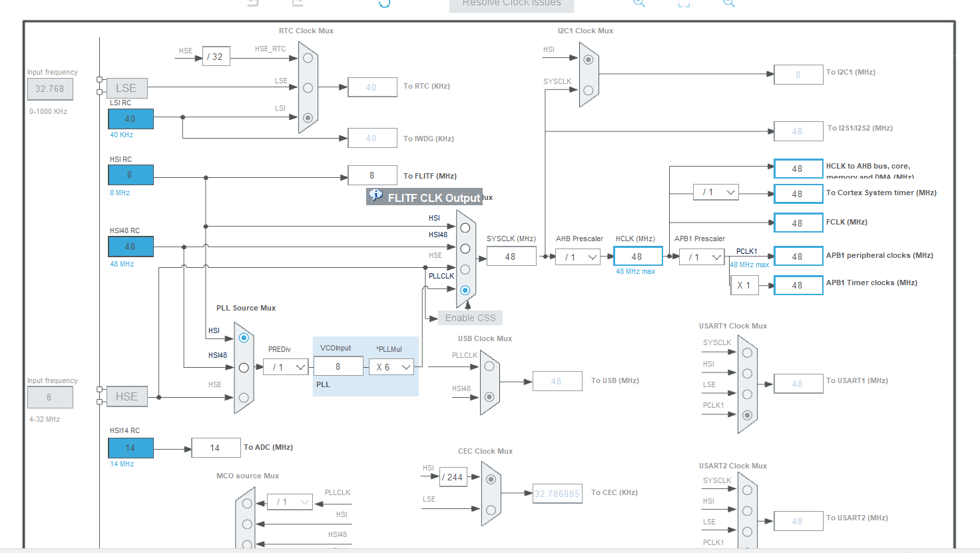The image size is (980, 553).
Task: Click the HCLK (MHz) value field
Action: coord(638,257)
